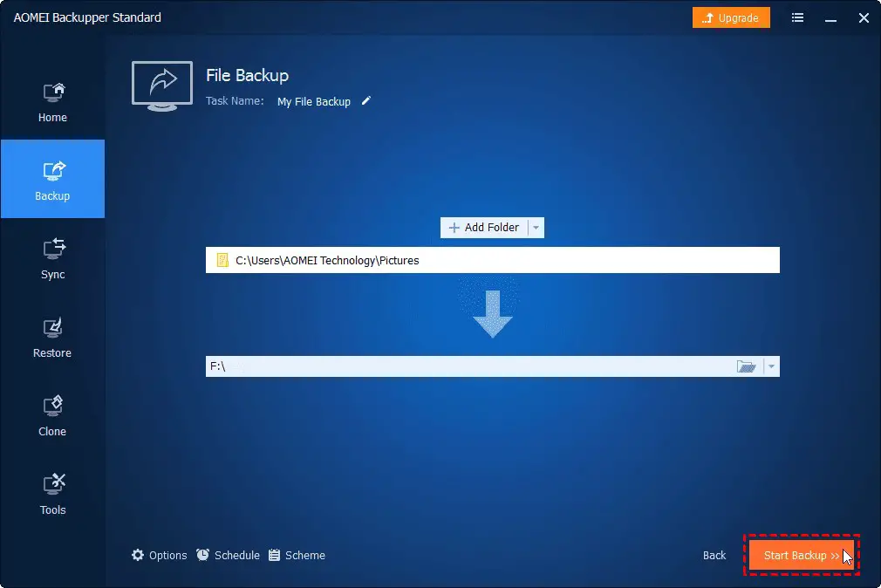Open the hamburger menu in the title bar

click(x=797, y=18)
